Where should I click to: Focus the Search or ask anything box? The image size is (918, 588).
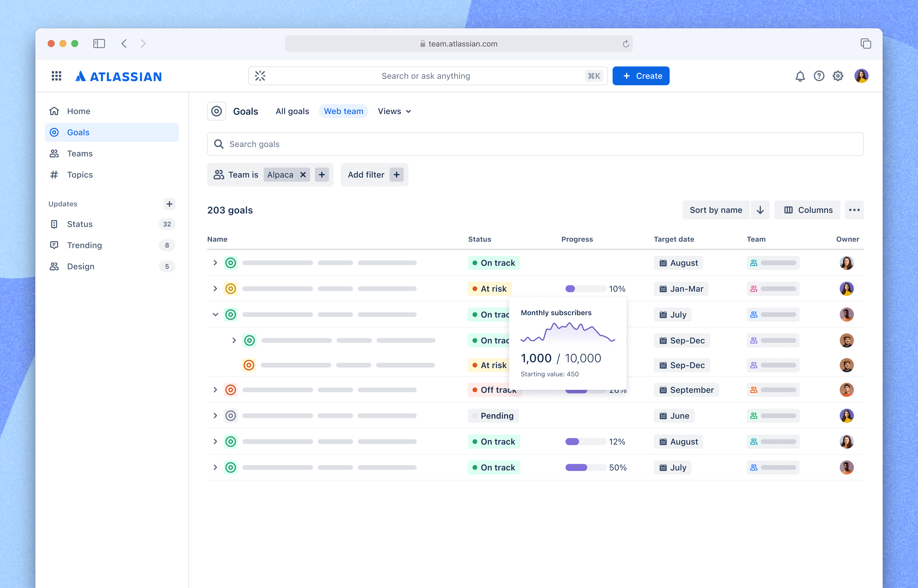pos(428,76)
